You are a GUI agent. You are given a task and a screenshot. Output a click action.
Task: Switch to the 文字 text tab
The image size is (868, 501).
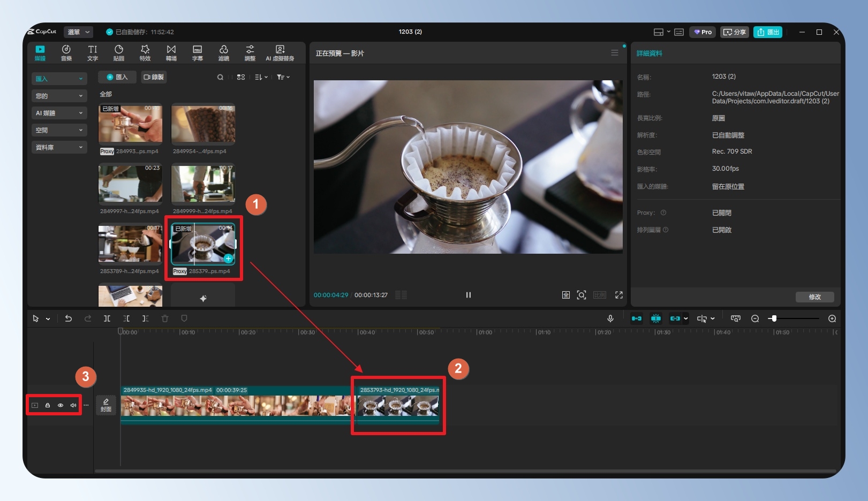[x=93, y=52]
